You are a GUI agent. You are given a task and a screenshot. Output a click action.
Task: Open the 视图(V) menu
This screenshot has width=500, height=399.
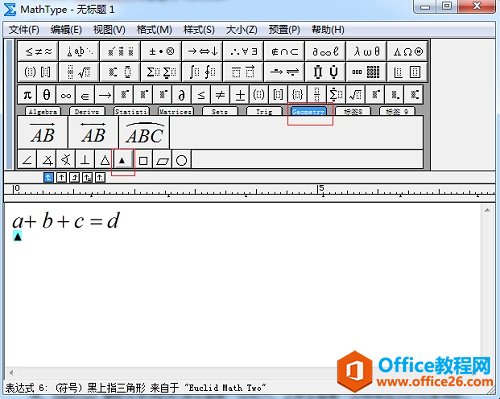click(x=109, y=30)
